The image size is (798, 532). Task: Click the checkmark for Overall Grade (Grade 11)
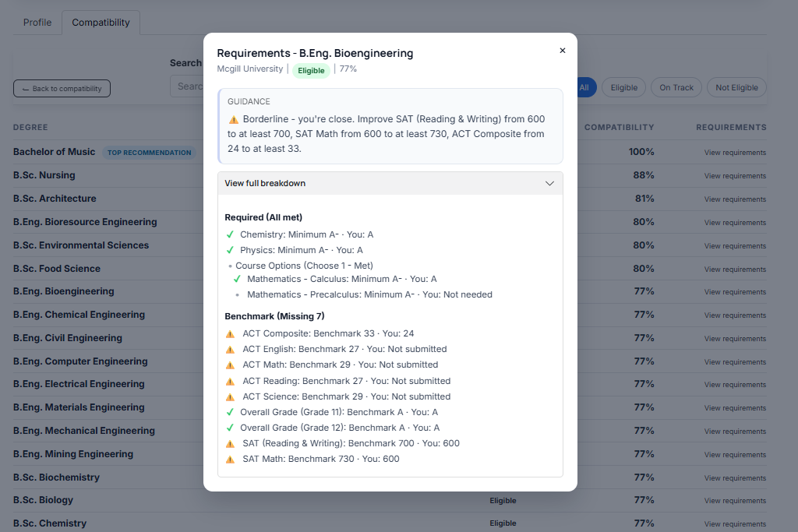tap(230, 412)
